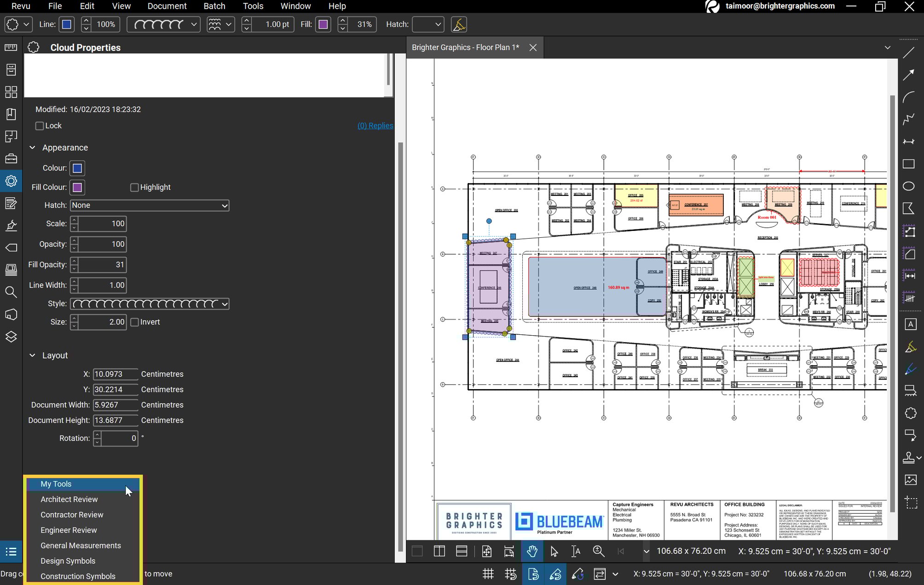Open the Tool Chest panel
The width and height of the screenshot is (924, 585).
click(11, 158)
